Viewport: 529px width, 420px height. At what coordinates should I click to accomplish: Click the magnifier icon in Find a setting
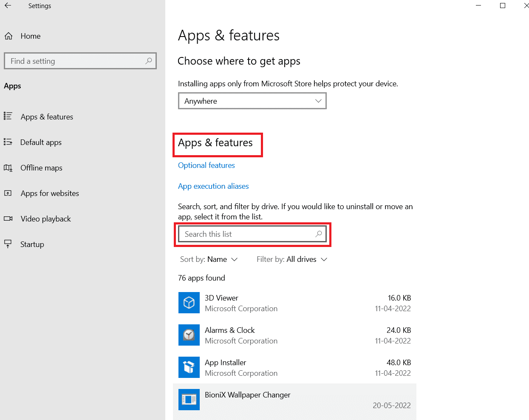(x=149, y=61)
